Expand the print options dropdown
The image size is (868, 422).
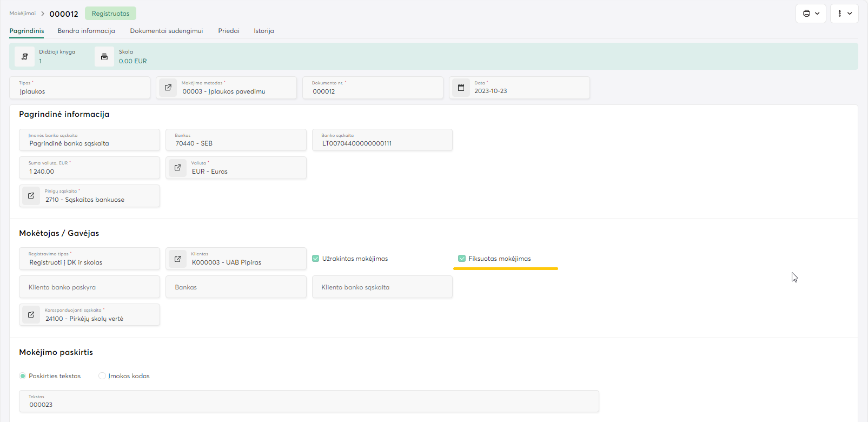(811, 14)
